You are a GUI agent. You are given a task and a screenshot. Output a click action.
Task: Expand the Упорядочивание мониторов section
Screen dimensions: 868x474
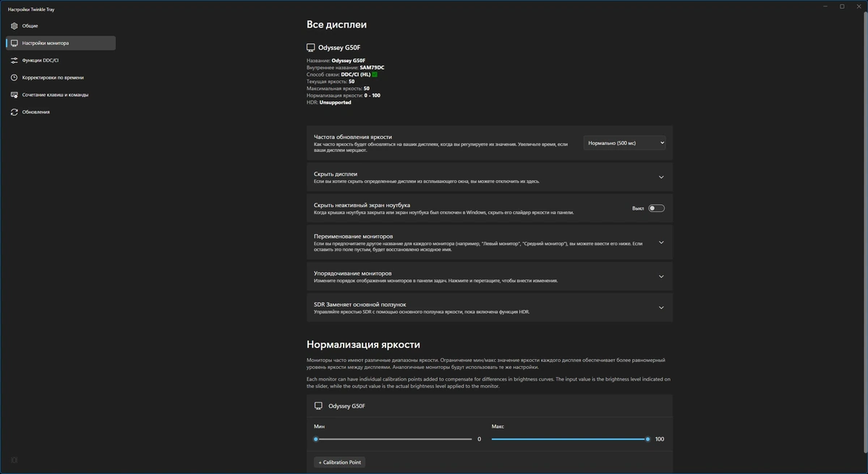point(490,276)
